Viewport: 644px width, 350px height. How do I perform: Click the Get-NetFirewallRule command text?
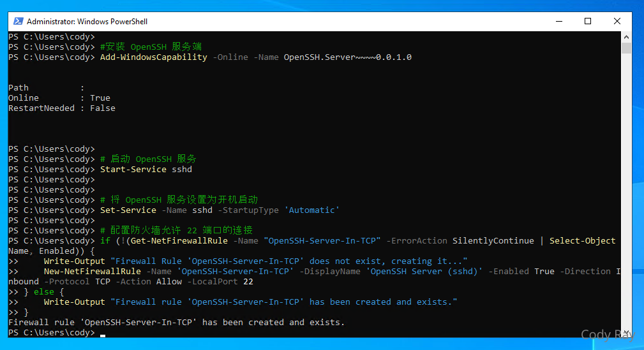click(179, 241)
